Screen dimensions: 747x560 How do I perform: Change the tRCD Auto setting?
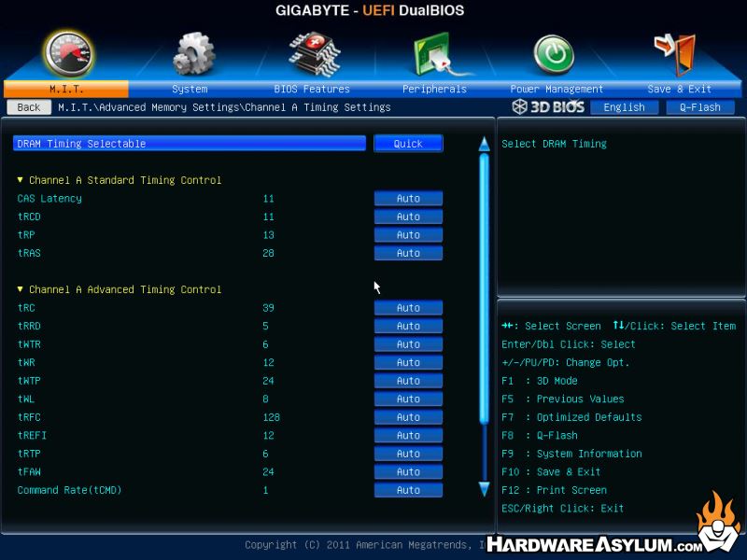(408, 217)
